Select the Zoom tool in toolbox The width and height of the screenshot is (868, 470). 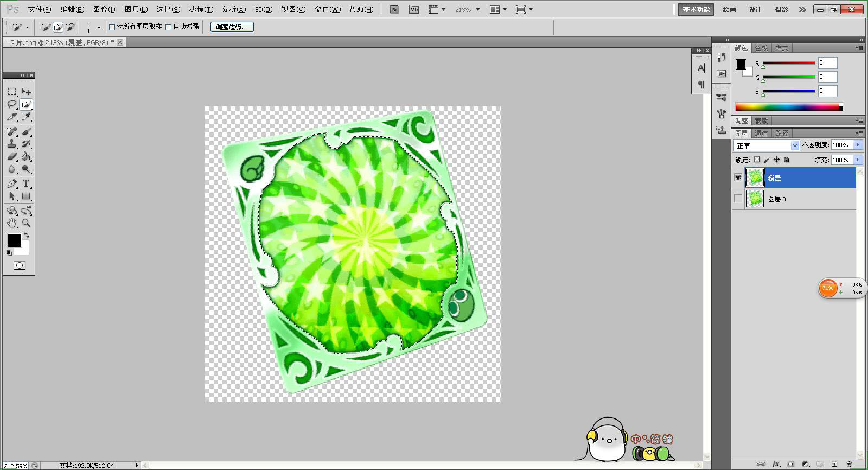click(x=26, y=223)
